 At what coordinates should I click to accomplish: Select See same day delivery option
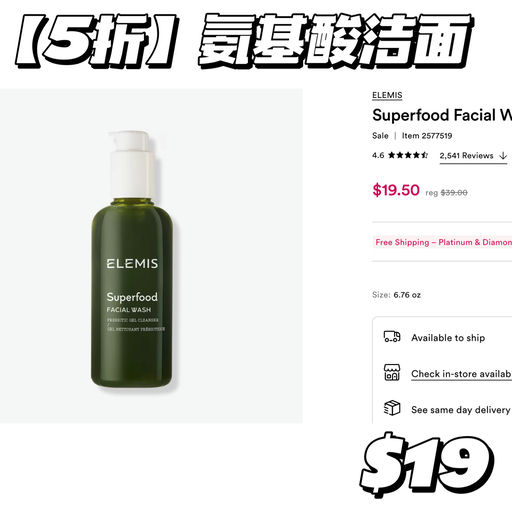(x=461, y=410)
